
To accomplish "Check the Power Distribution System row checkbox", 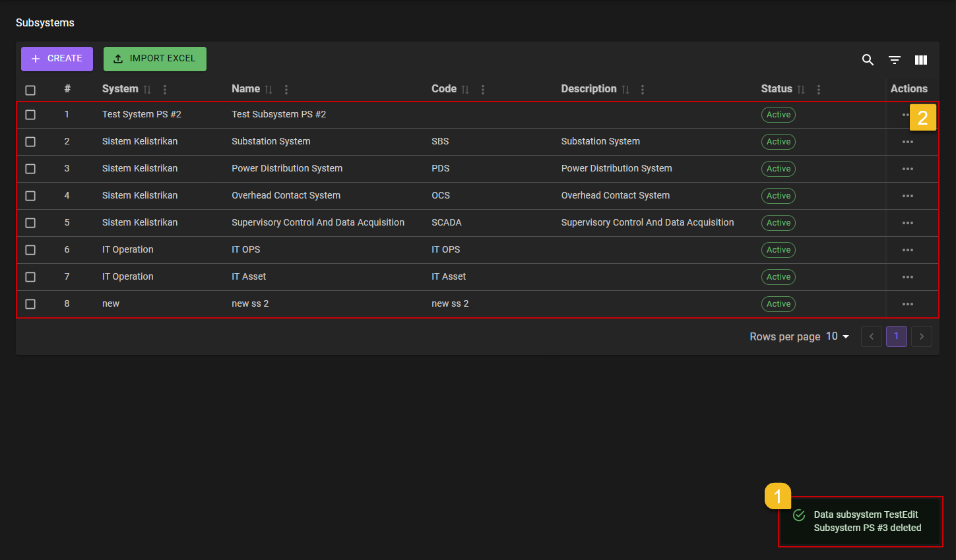I will pos(30,169).
